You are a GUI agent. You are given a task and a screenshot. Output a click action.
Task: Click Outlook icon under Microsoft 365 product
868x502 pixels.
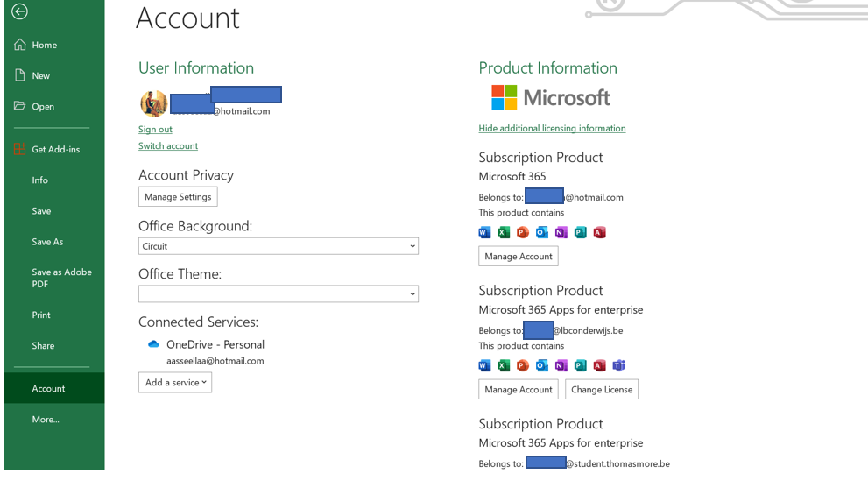click(x=542, y=232)
